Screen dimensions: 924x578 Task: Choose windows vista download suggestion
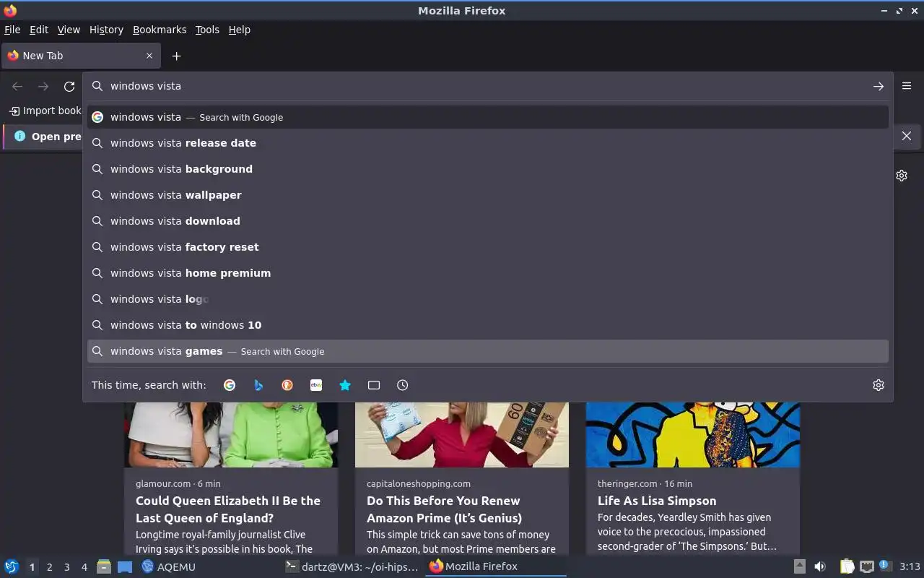[488, 221]
